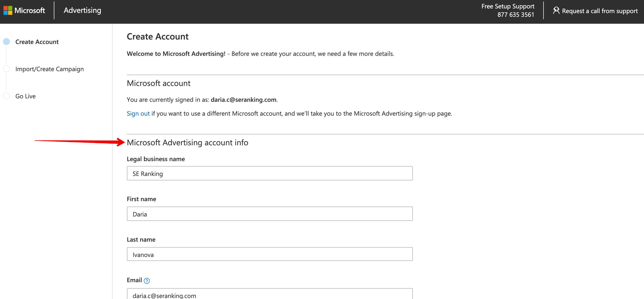Click the Create Account step circle

pyautogui.click(x=6, y=42)
